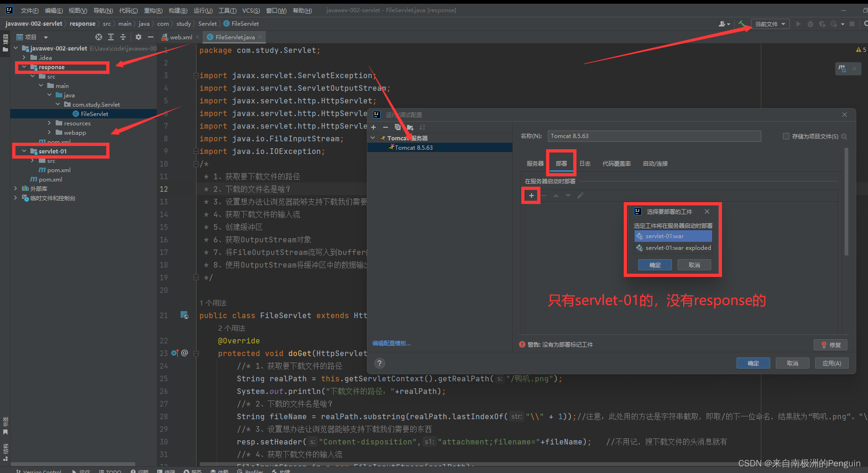The height and width of the screenshot is (473, 868).
Task: Click the Copy configuration icon in dialog
Action: (398, 127)
